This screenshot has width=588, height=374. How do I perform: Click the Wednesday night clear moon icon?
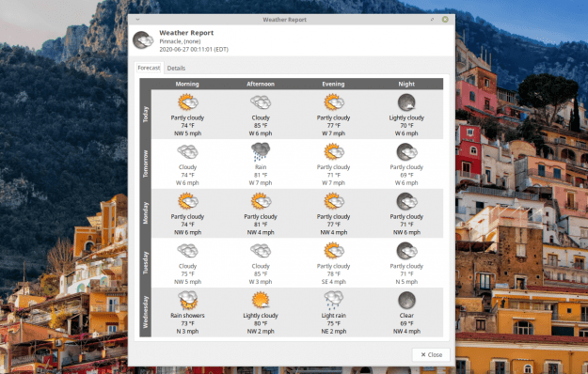pyautogui.click(x=406, y=300)
